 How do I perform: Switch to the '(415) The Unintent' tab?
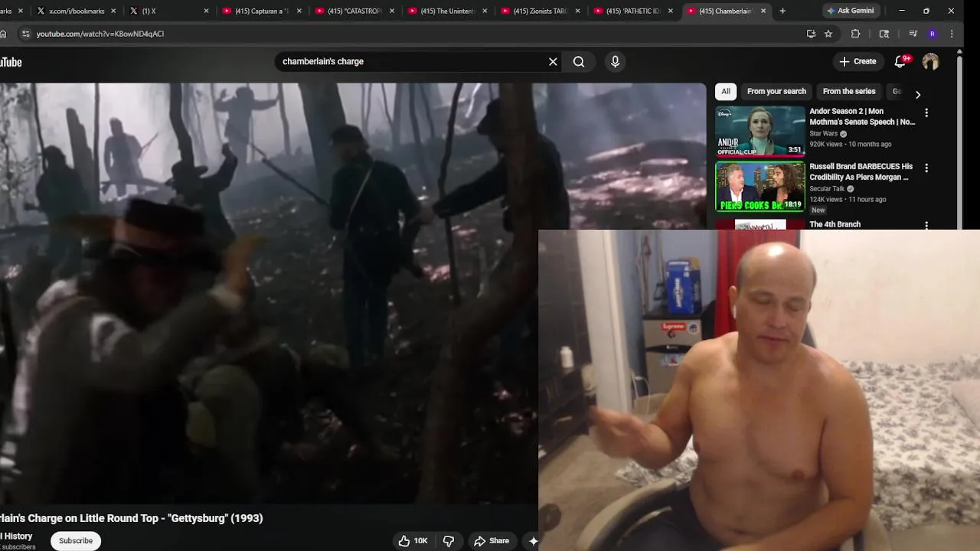tap(447, 11)
